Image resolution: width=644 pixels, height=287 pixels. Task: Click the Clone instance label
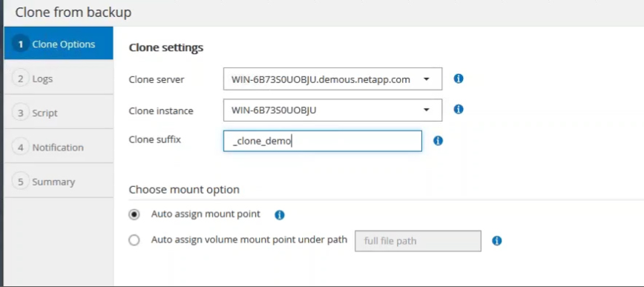pos(161,110)
